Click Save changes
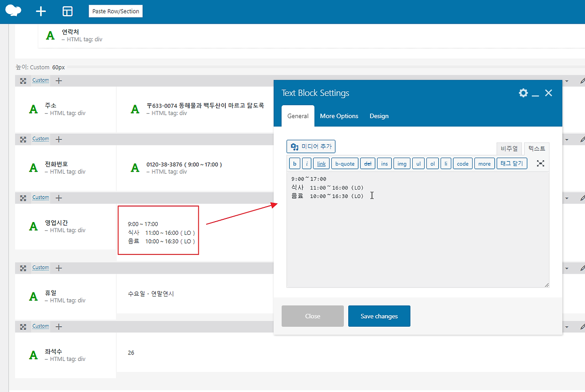Viewport: 585px width, 392px height. tap(379, 316)
